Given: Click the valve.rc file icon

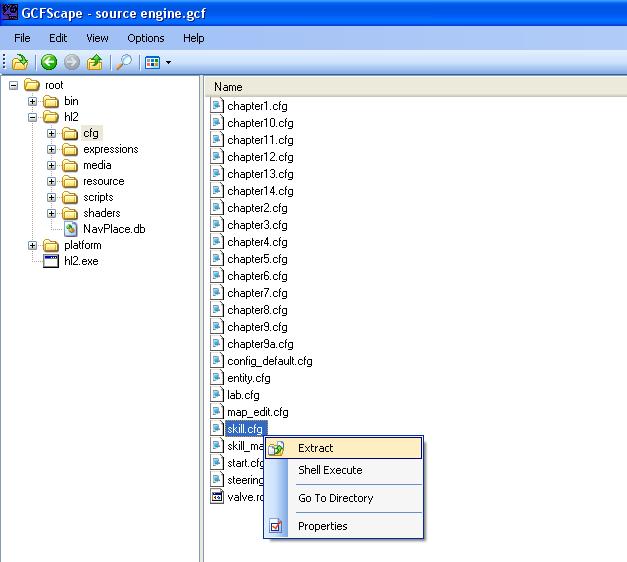Looking at the screenshot, I should [217, 497].
